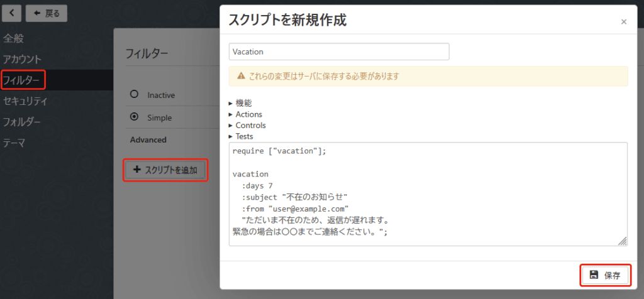Click the スクリプトを追加 button
Screen dimensions: 644x299
click(165, 170)
